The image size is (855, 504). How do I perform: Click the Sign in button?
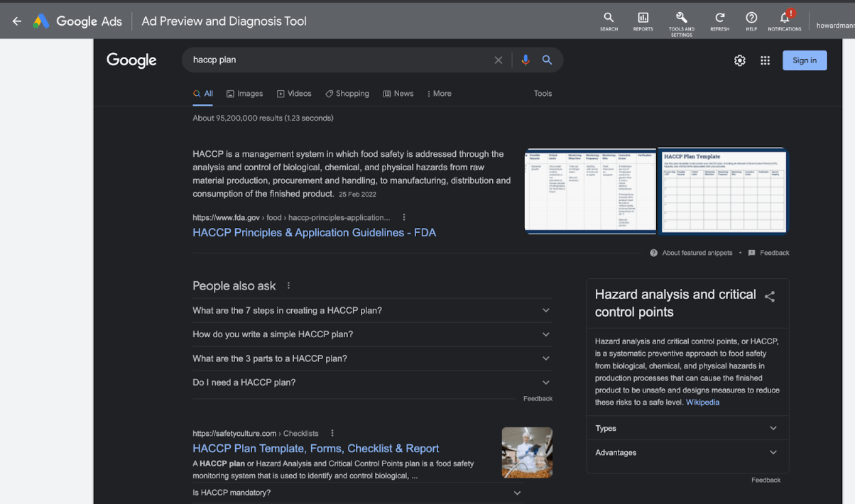click(805, 60)
